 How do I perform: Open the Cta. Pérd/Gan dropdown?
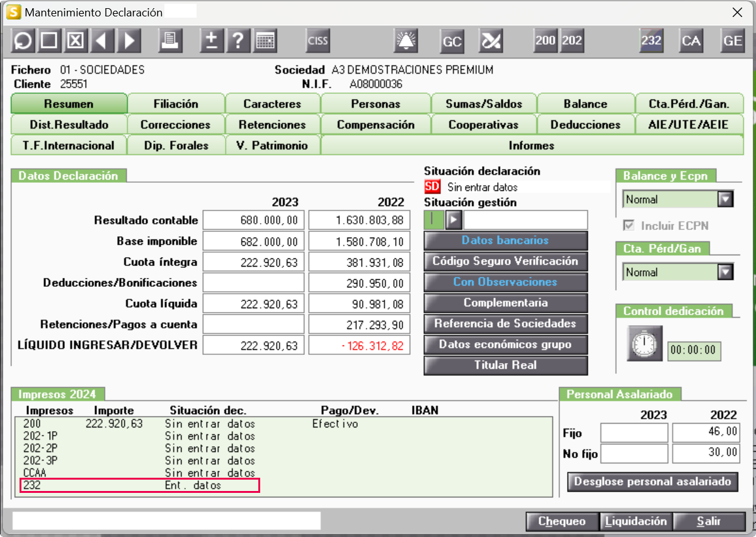tap(726, 272)
